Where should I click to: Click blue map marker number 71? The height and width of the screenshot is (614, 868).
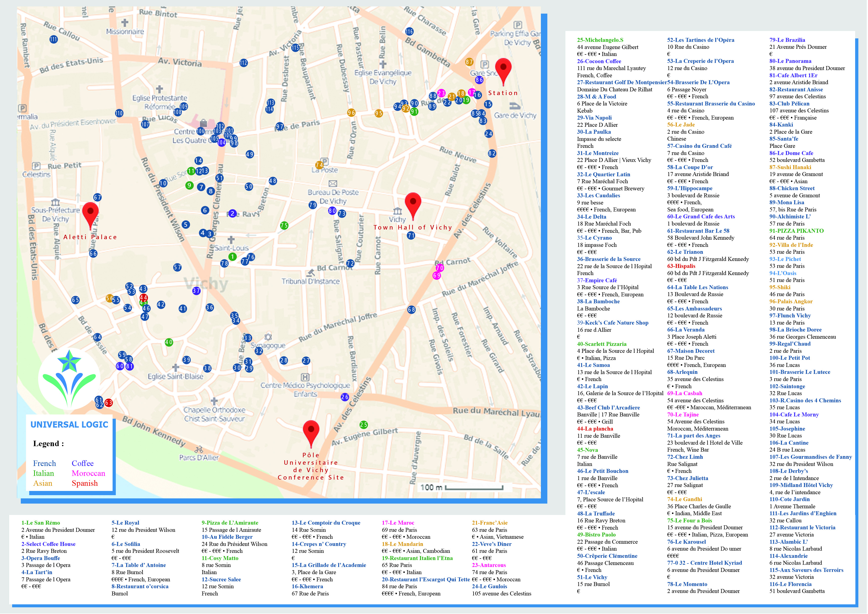[411, 235]
